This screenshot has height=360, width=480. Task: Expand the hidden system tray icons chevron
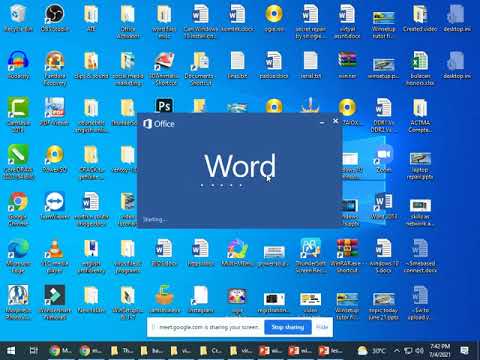pos(396,351)
